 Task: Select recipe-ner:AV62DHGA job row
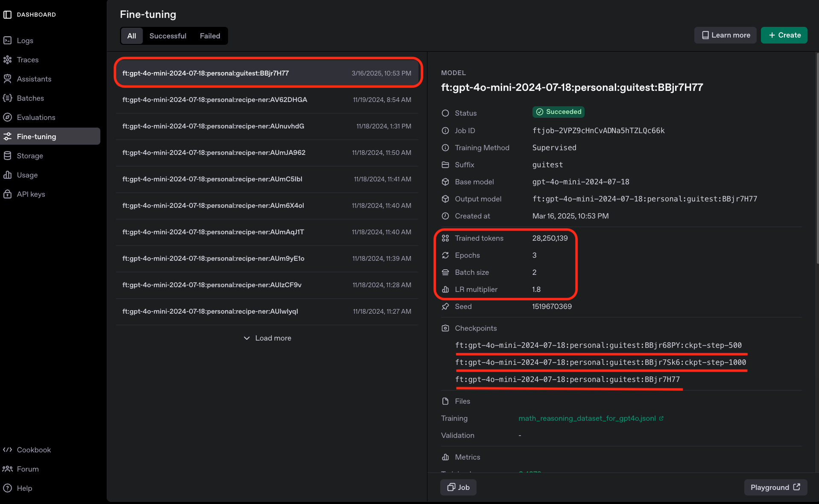click(267, 100)
